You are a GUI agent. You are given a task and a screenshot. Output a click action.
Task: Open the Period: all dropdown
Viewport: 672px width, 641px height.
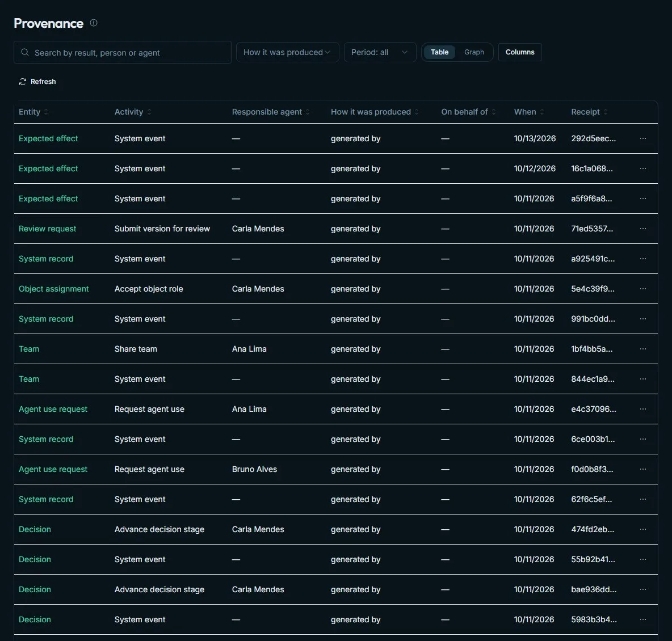coord(380,52)
